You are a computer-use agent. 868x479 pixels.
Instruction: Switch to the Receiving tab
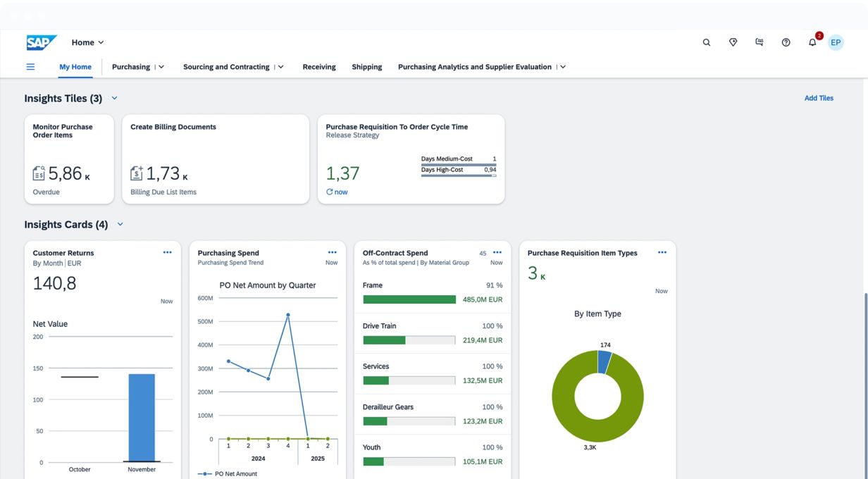coord(319,67)
